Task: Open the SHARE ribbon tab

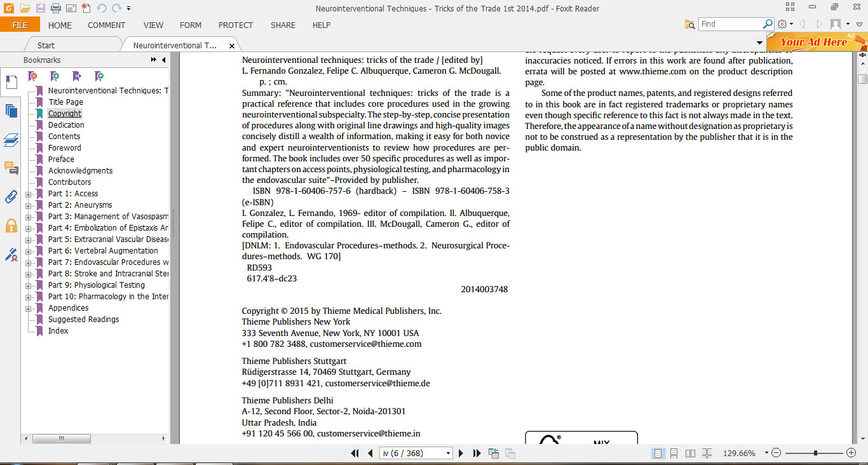Action: (283, 25)
